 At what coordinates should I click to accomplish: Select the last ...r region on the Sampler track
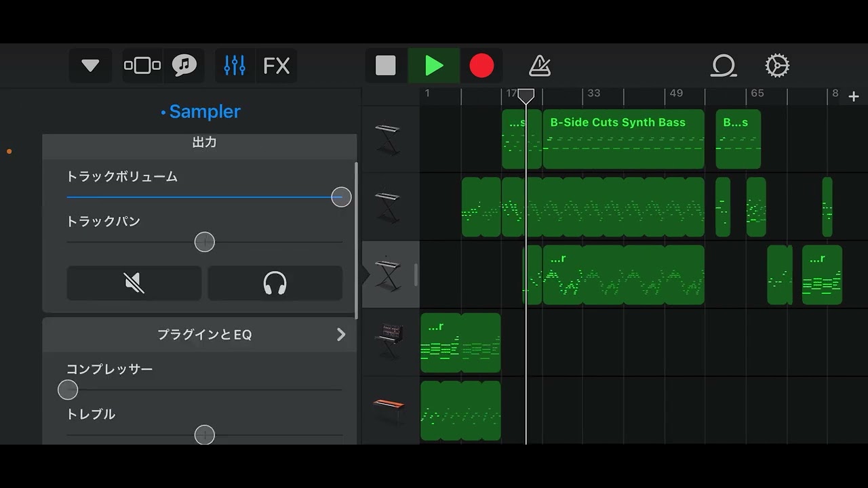click(822, 274)
